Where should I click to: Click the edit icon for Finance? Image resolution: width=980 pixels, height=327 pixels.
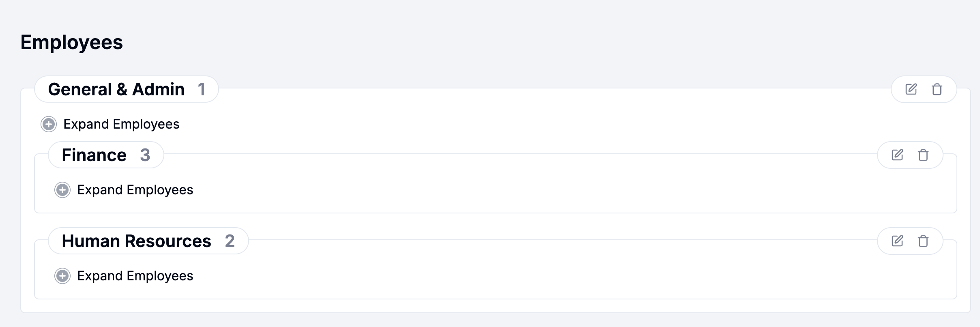pyautogui.click(x=897, y=155)
